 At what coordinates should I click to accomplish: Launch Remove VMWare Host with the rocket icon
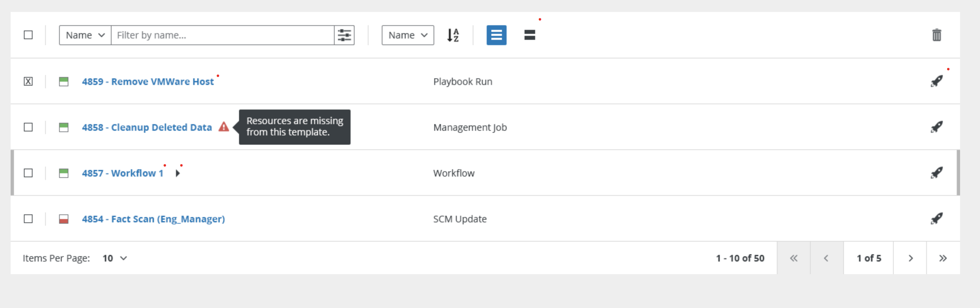[937, 81]
